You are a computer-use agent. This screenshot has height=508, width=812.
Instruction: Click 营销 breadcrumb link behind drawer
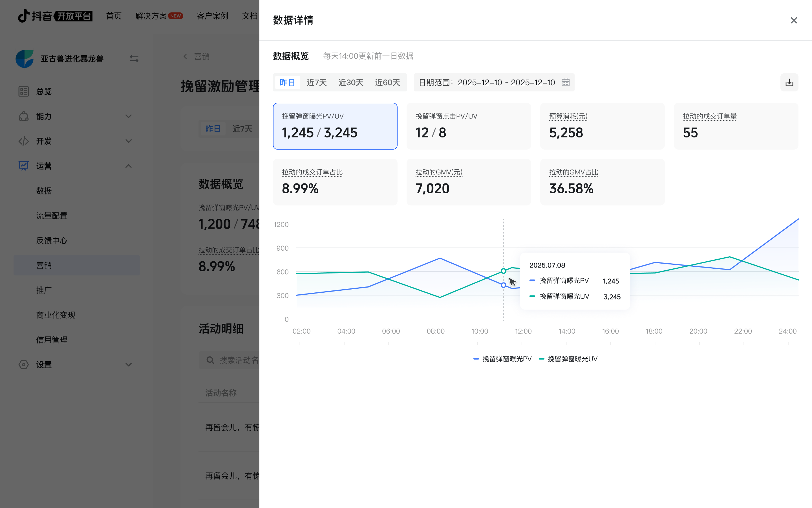click(x=202, y=56)
